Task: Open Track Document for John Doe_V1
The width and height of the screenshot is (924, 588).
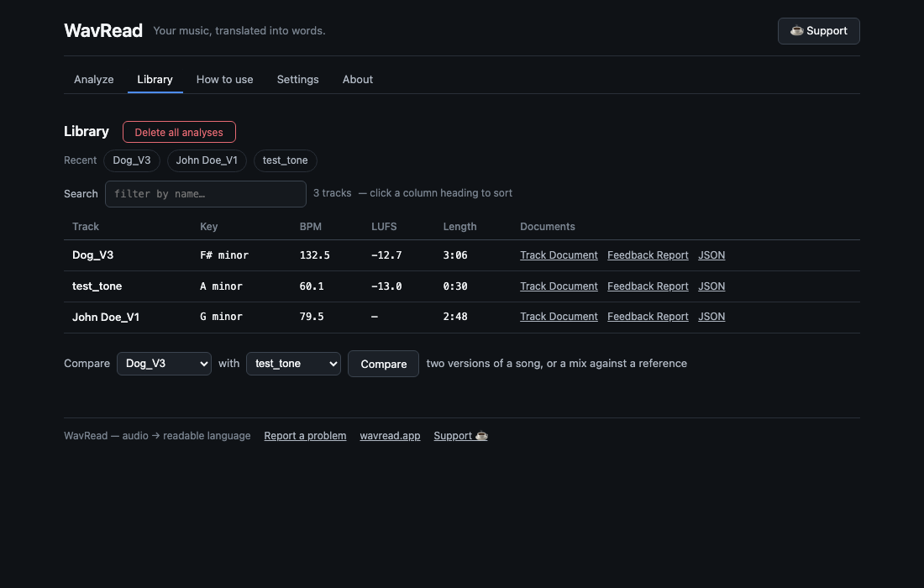Action: (559, 317)
